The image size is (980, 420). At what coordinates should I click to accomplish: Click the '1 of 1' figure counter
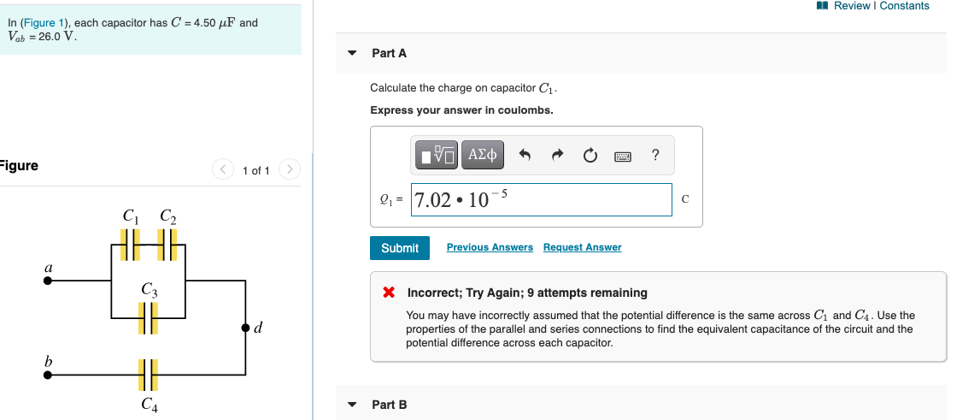tap(256, 170)
